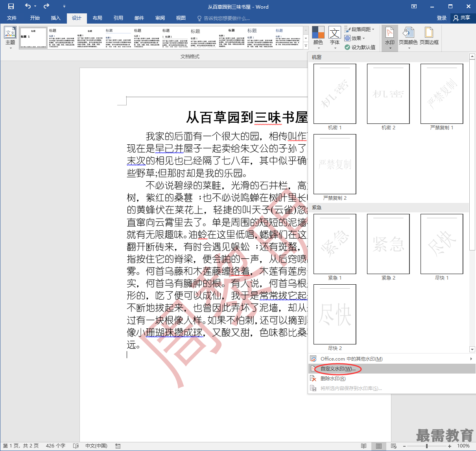Viewport: 476px width, 451px height.
Task: Click the zoom in plus button
Action: coord(450,446)
